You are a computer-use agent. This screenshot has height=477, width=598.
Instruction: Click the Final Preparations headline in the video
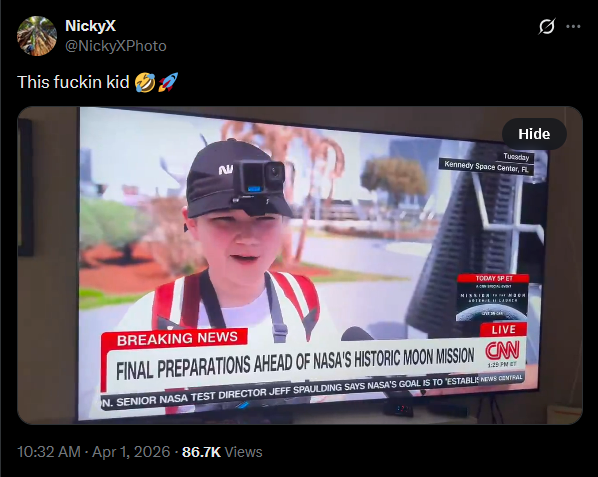click(x=294, y=363)
